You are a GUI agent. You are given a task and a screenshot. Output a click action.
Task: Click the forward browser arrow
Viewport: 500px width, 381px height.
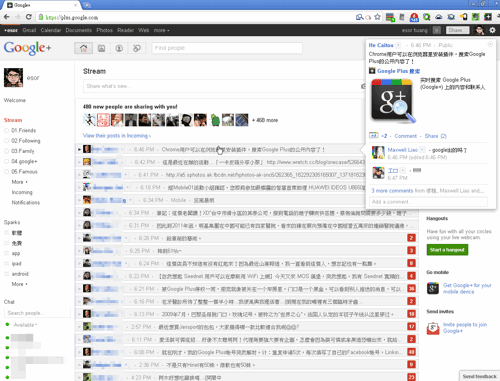tap(18, 17)
